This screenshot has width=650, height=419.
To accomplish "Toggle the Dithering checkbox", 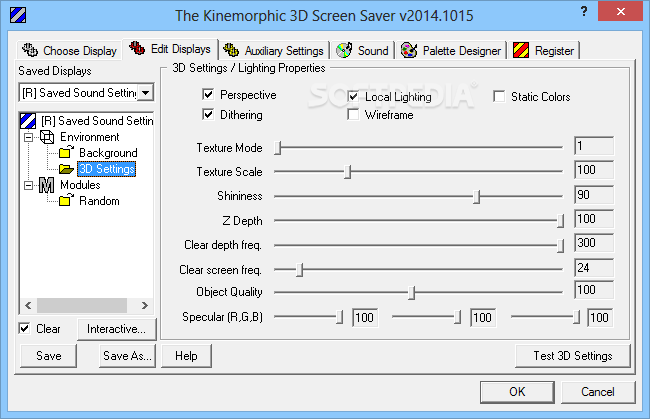I will click(208, 114).
